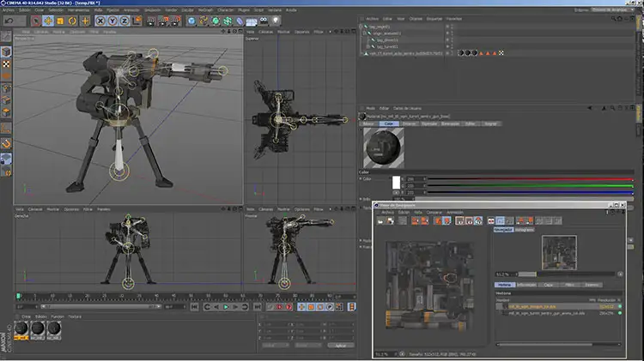Toggle the X axis lock
The width and height of the screenshot is (644, 361).
pyautogui.click(x=100, y=21)
